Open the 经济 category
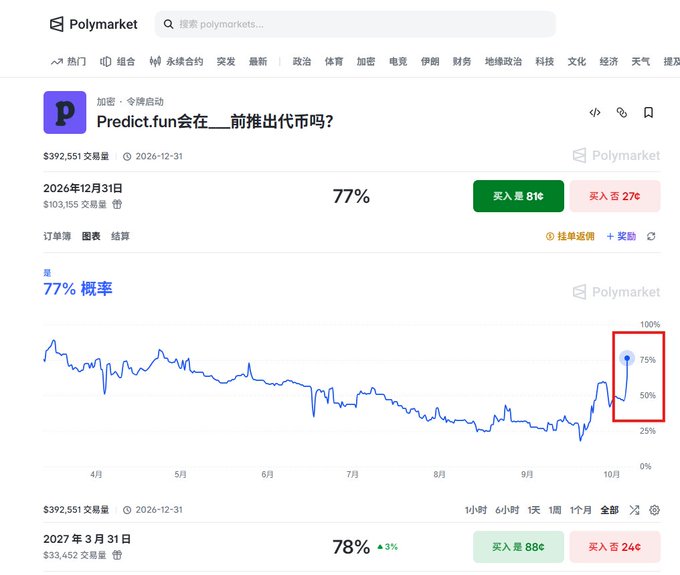This screenshot has width=680, height=575. [609, 62]
